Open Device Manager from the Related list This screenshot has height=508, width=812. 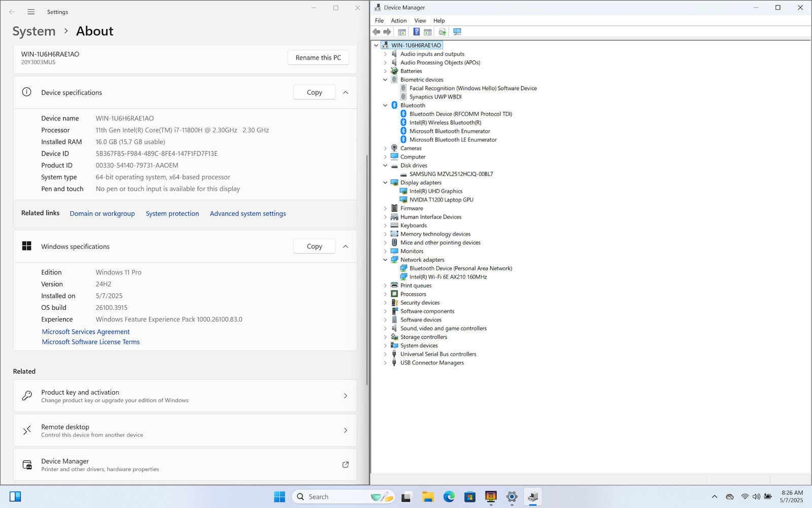(x=185, y=465)
